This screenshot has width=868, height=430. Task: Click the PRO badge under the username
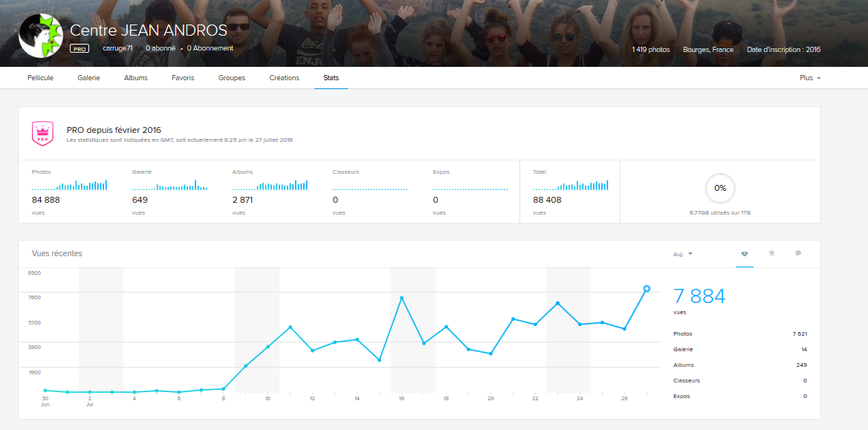pos(80,48)
